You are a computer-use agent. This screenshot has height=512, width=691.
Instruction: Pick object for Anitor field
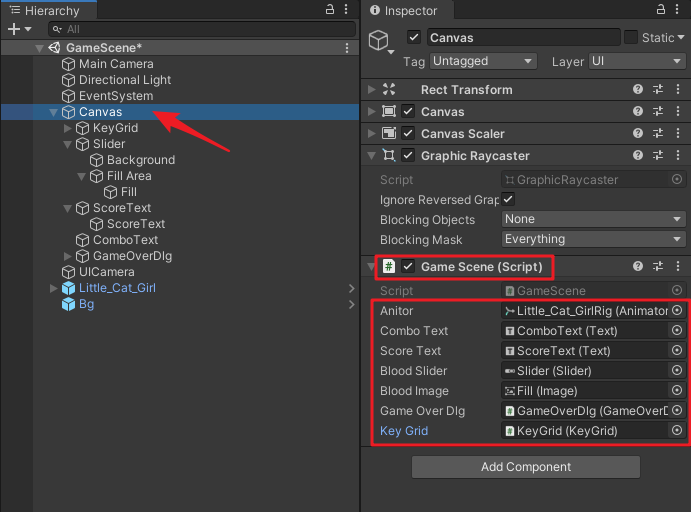point(677,310)
